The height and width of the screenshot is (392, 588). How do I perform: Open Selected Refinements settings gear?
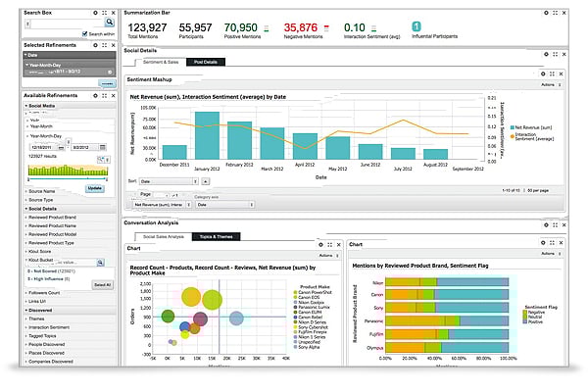[94, 46]
